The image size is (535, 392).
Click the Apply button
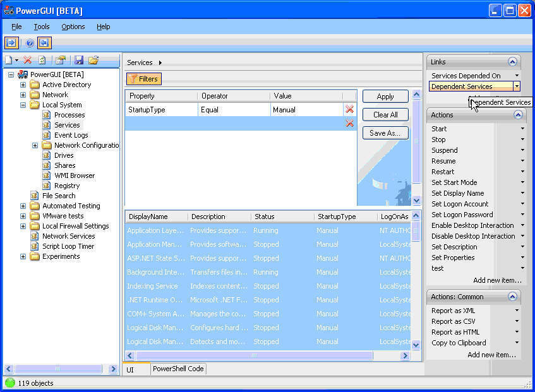pos(385,97)
